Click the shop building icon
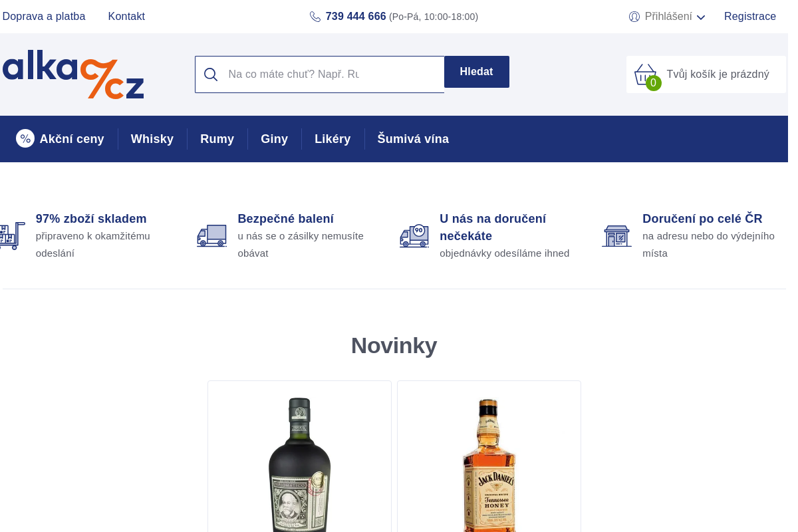The width and height of the screenshot is (798, 532). [616, 236]
